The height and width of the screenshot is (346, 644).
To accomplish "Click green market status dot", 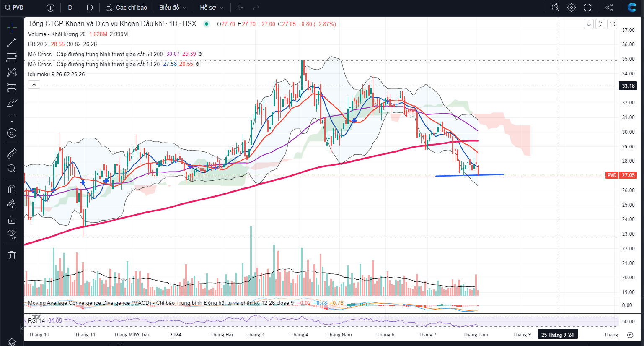I will click(x=206, y=24).
